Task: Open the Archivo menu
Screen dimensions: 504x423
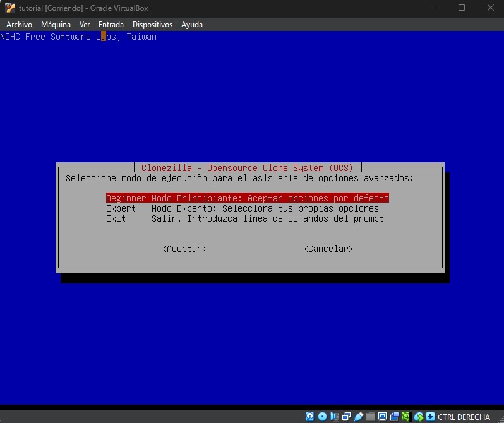Action: [x=20, y=25]
